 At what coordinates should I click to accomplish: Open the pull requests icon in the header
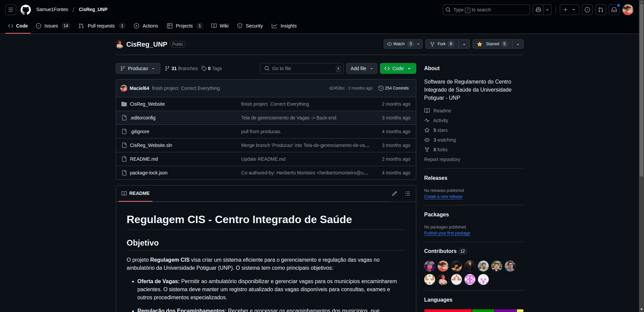[601, 10]
